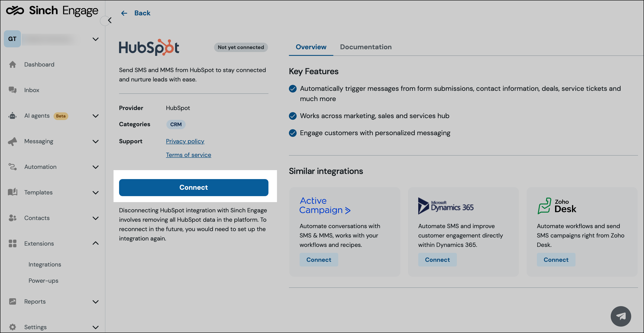Expand the Settings menu chevron
Image resolution: width=644 pixels, height=333 pixels.
tap(96, 327)
